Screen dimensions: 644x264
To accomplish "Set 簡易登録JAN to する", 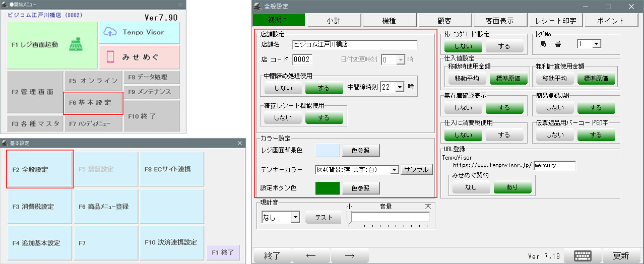I will pos(596,107).
